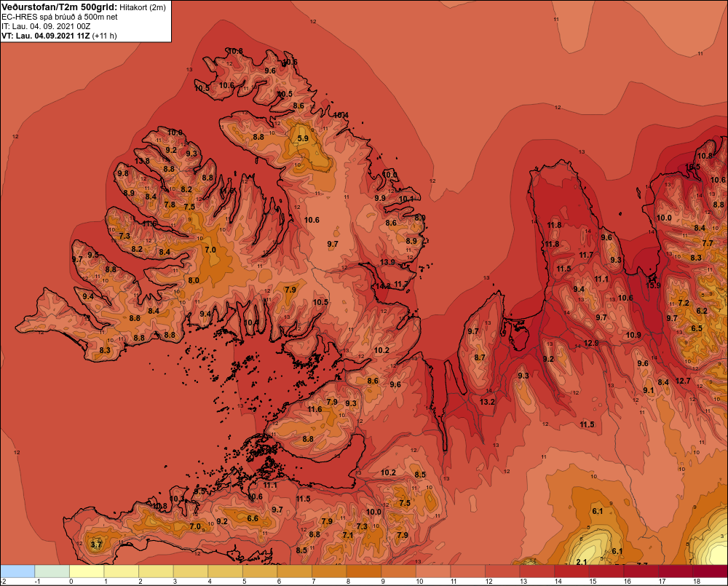Viewport: 728px width, 586px height.
Task: Click the 13.9 temperature value
Action: pyautogui.click(x=387, y=262)
